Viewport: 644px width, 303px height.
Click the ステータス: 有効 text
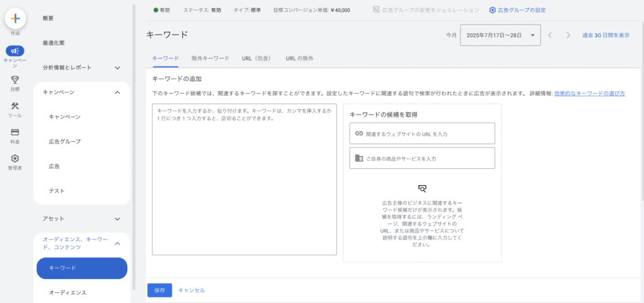click(x=202, y=10)
